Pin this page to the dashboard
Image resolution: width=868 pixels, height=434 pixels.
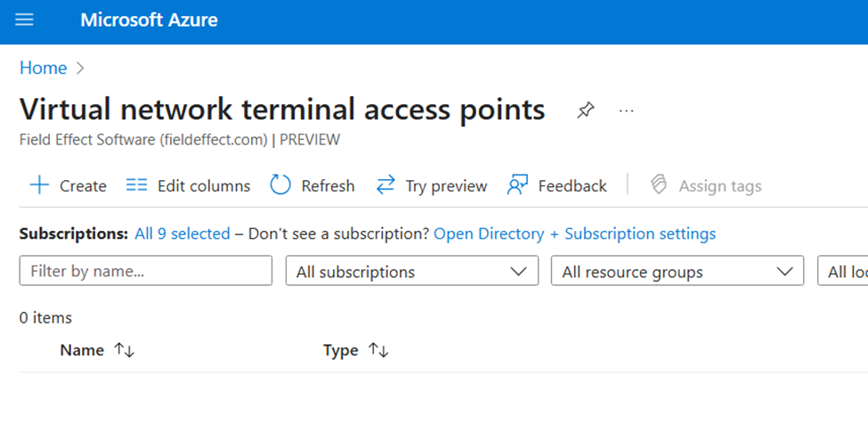click(x=585, y=111)
